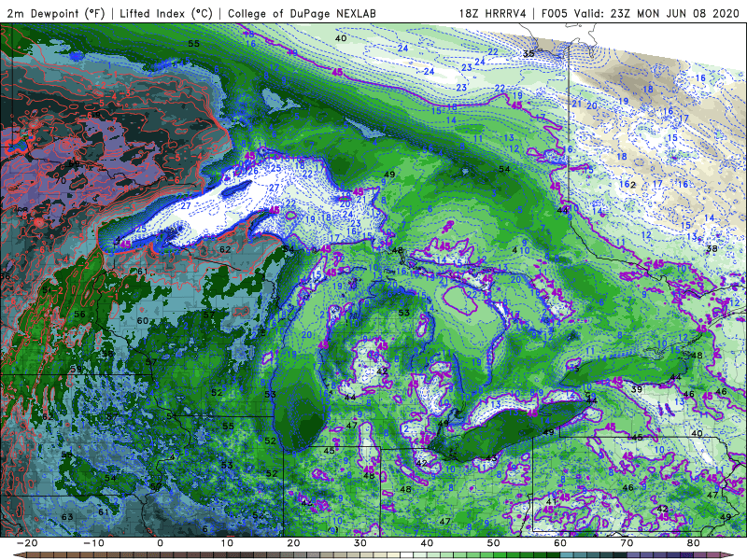This screenshot has height=560, width=747.
Task: Click the '50' color scale label
Action: click(x=494, y=543)
